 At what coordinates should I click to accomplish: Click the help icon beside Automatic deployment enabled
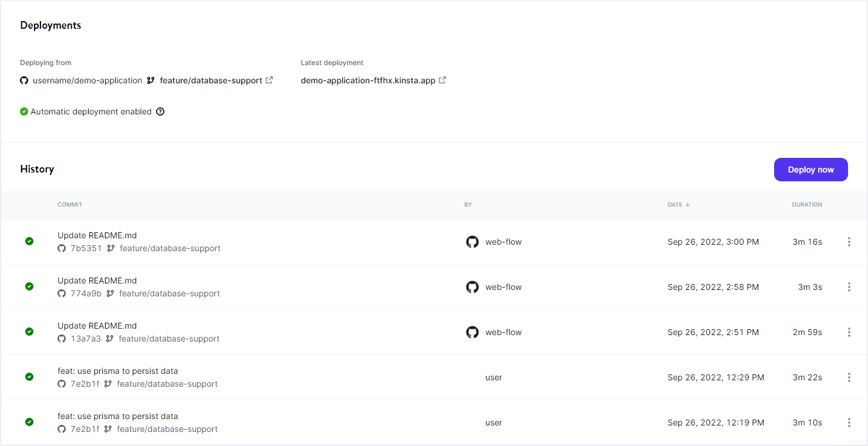(x=160, y=112)
